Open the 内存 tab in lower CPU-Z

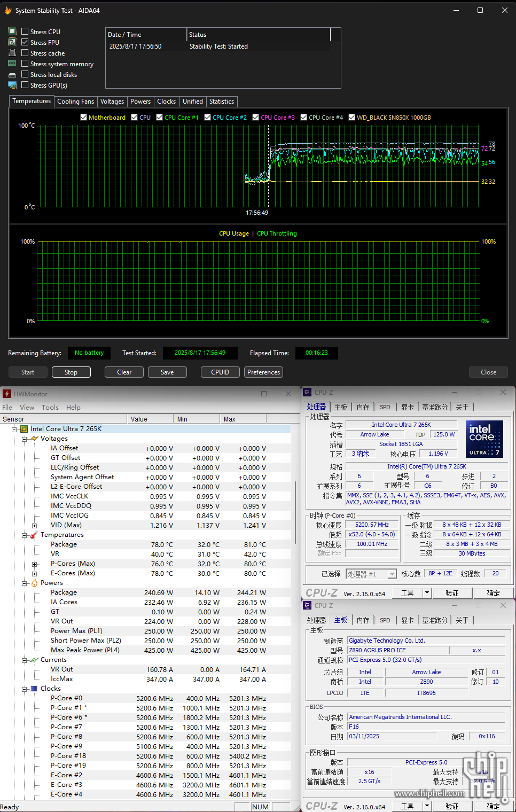coord(363,620)
